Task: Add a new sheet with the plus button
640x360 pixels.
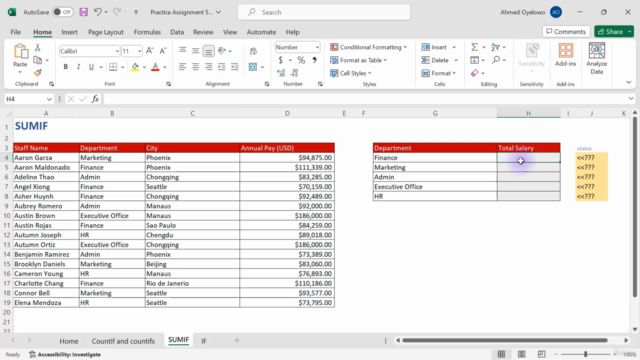Action: 237,340
